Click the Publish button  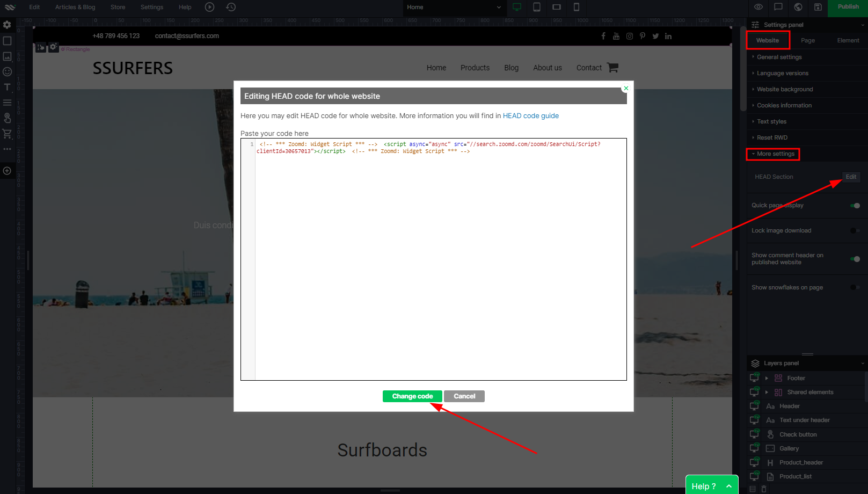pos(848,7)
